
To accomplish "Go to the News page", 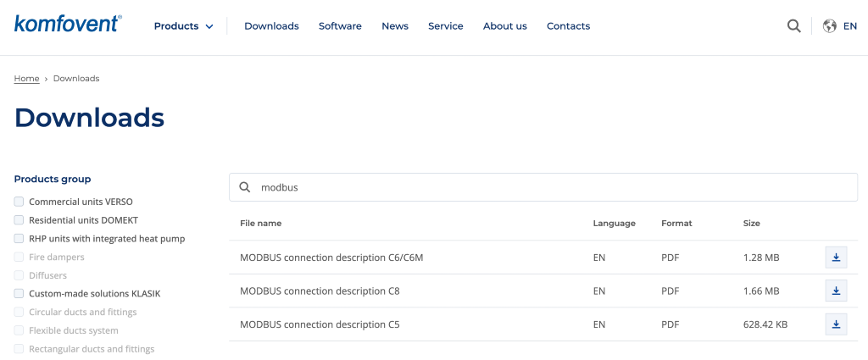I will pyautogui.click(x=395, y=26).
